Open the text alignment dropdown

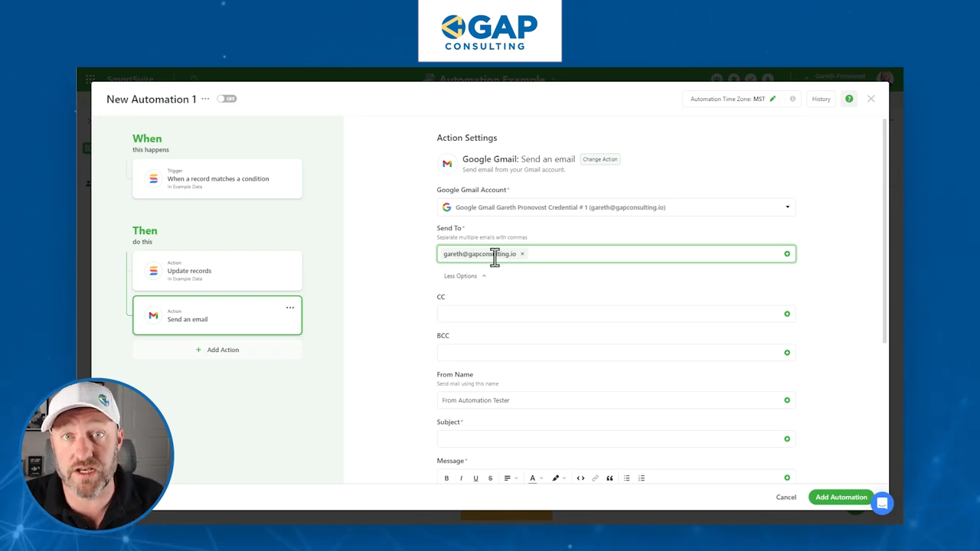click(x=510, y=478)
